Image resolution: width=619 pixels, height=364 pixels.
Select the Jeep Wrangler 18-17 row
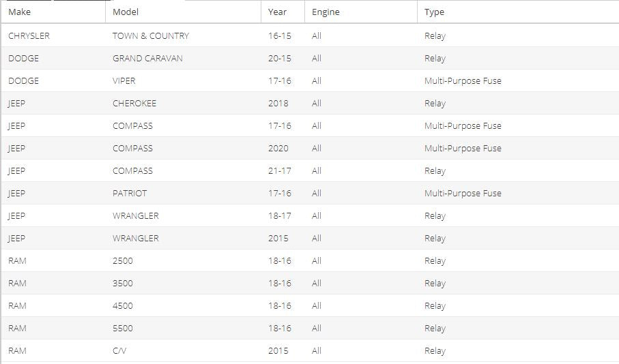(310, 215)
